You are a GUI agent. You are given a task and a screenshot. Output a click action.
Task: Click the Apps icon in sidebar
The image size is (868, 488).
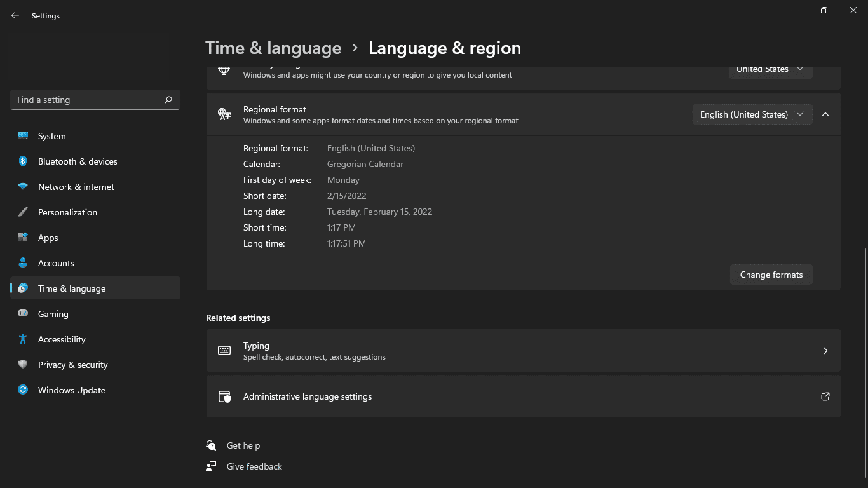coord(23,238)
